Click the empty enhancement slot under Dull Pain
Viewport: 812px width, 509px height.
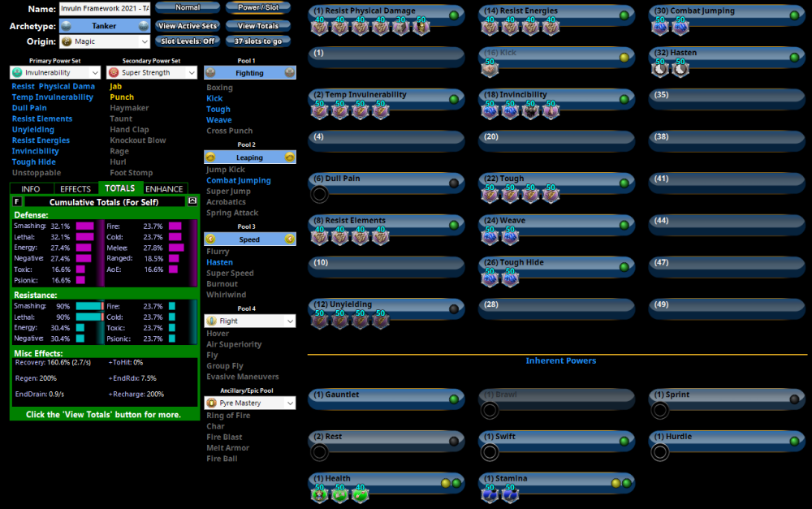coord(320,194)
